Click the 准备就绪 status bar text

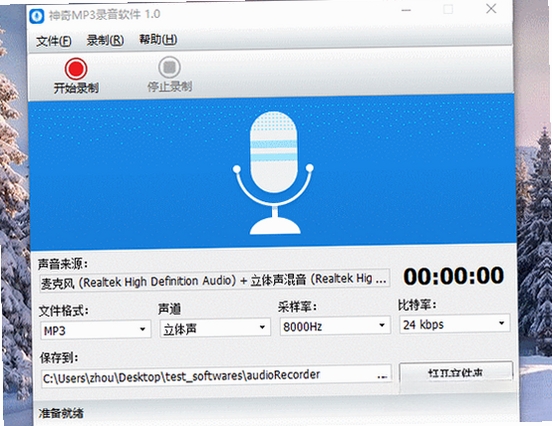[x=61, y=413]
